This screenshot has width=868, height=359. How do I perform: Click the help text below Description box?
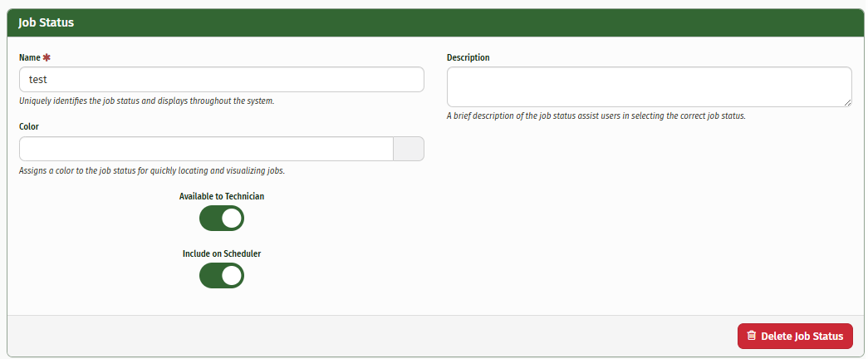596,116
